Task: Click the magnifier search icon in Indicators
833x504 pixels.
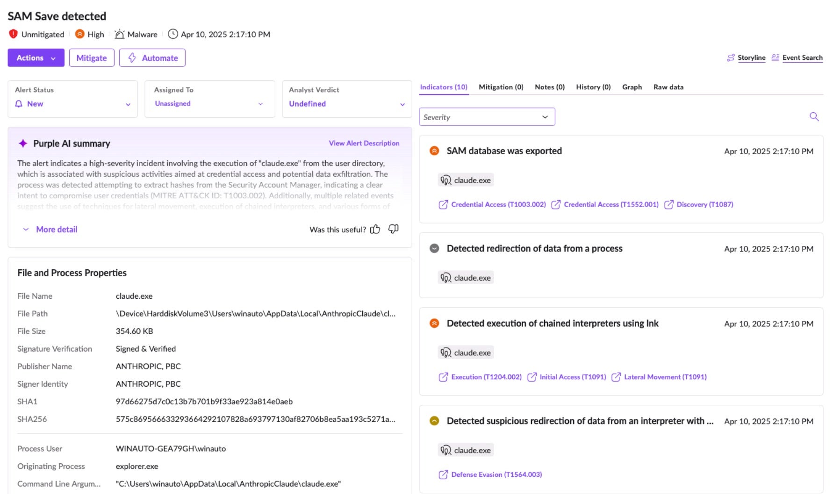Action: click(814, 117)
